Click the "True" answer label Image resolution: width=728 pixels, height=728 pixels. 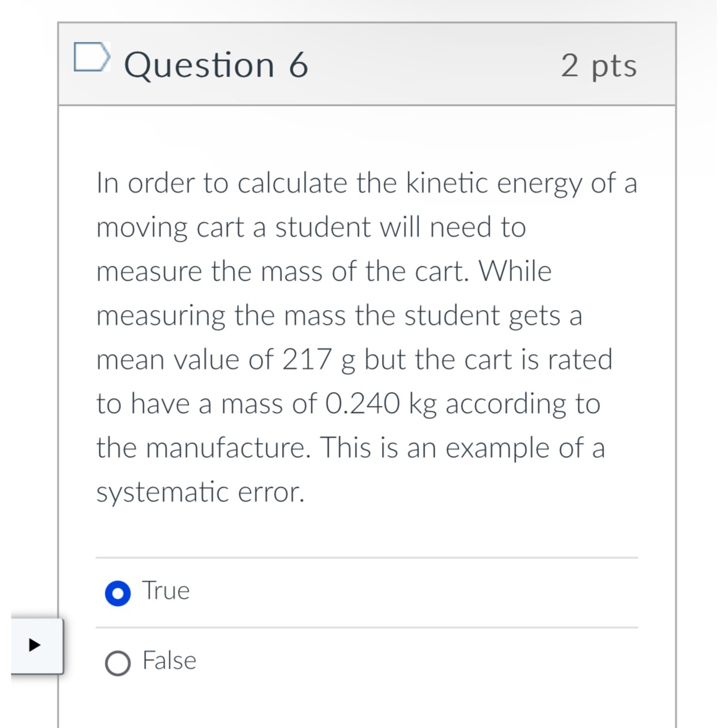166,591
